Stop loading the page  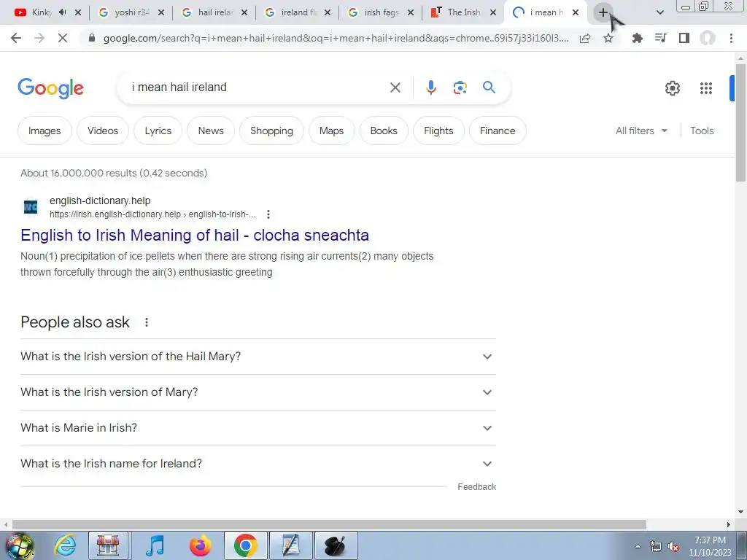click(63, 38)
